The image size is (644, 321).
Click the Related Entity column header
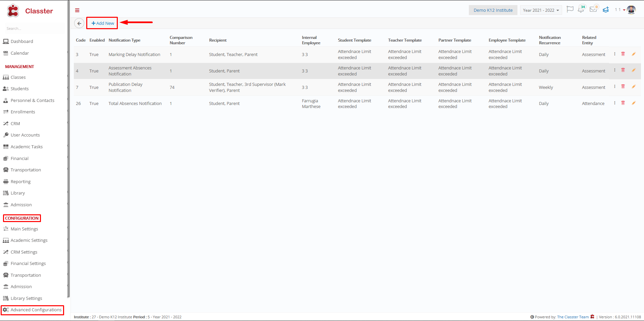(x=589, y=40)
